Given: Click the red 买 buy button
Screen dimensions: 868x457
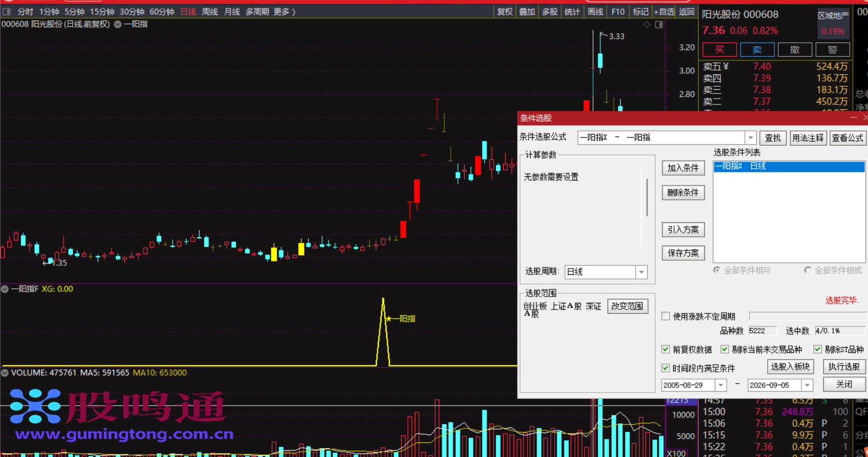Looking at the screenshot, I should click(x=719, y=50).
